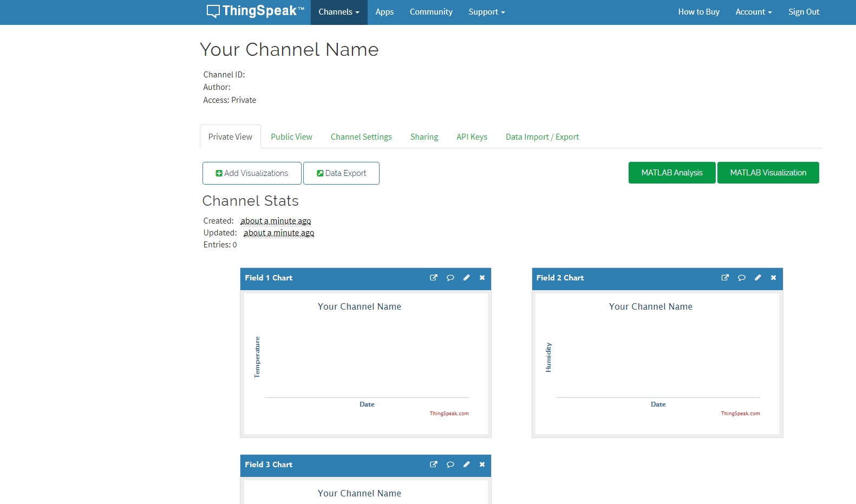Switch to Data Import / Export tab
856x504 pixels.
(x=542, y=137)
